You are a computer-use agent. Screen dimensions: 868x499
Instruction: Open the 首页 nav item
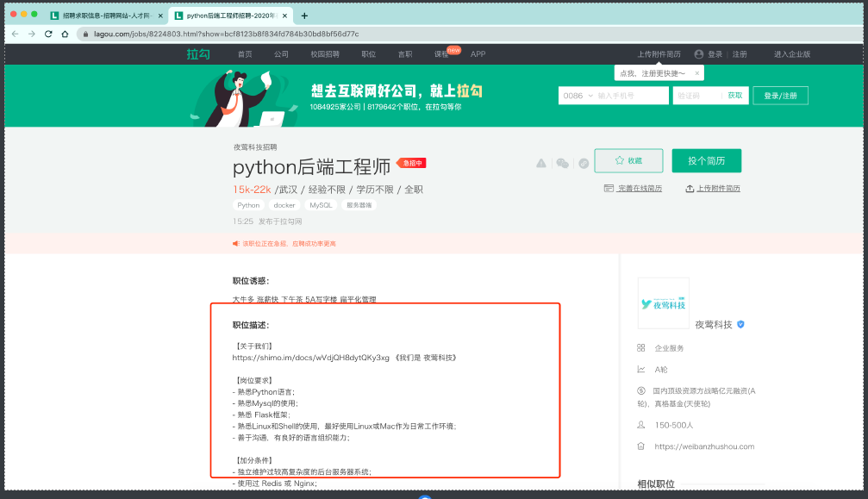click(x=245, y=54)
